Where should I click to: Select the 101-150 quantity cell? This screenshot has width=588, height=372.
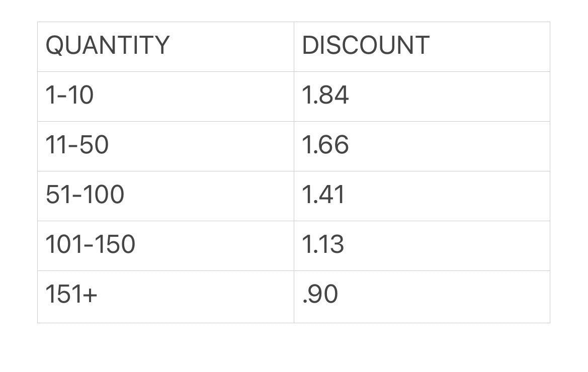91,244
